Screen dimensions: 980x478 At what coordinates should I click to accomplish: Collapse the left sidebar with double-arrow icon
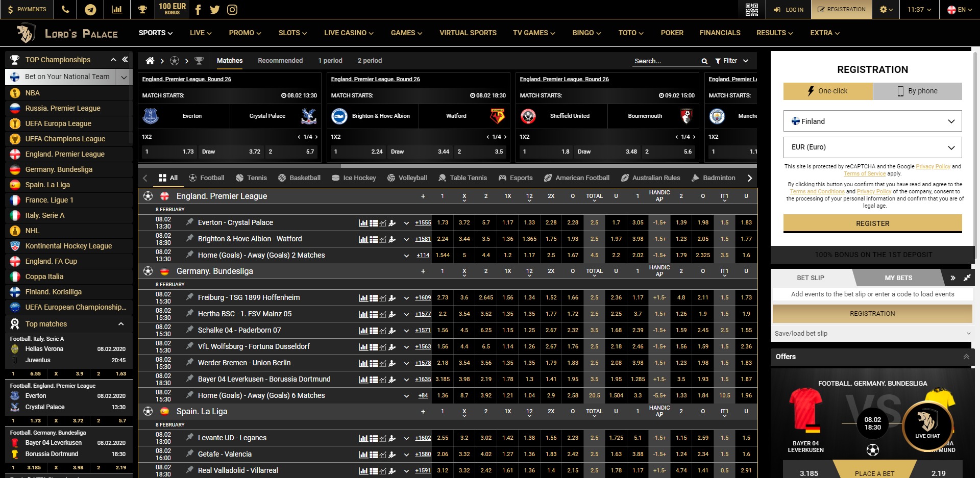click(x=125, y=60)
